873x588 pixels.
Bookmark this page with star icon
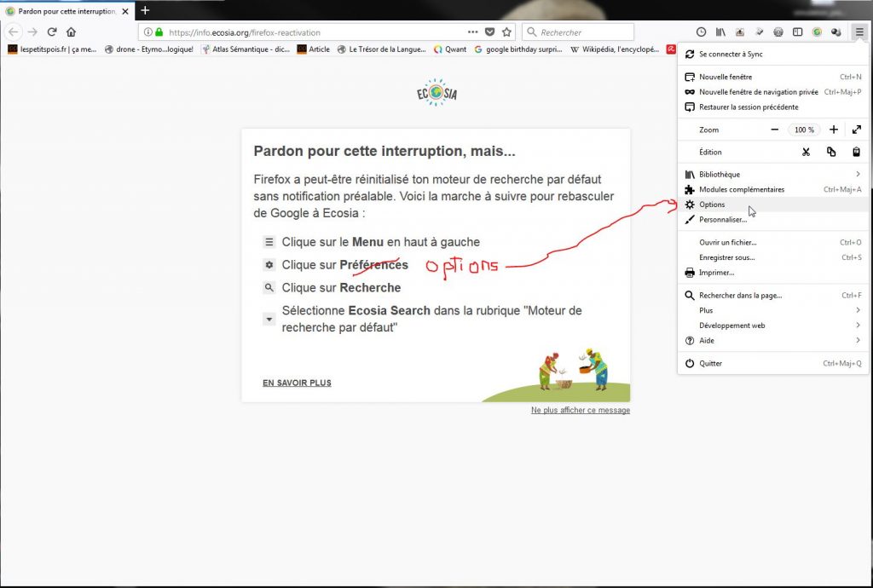[506, 32]
